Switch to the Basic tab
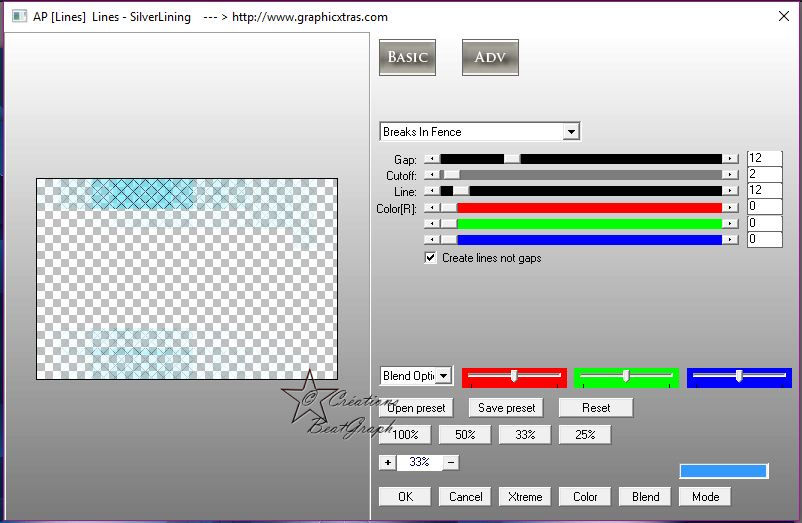Viewport: 802px width, 523px height. 407,57
